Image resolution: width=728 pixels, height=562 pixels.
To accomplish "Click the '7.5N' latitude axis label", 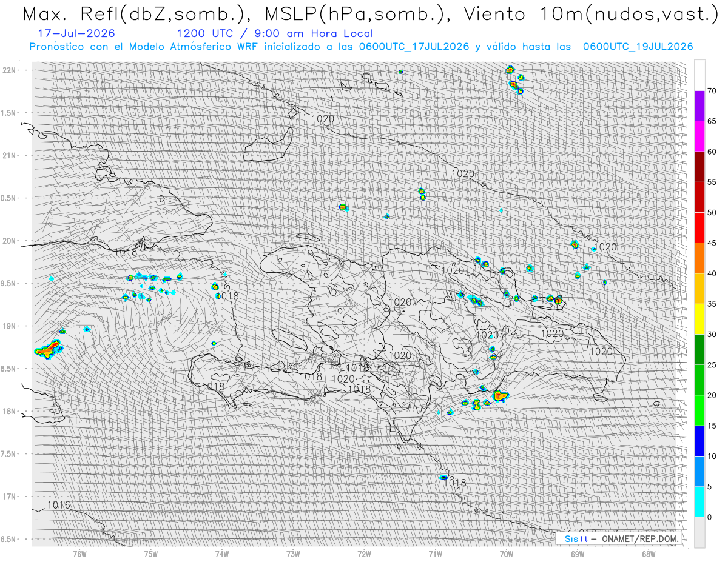I will [8, 454].
